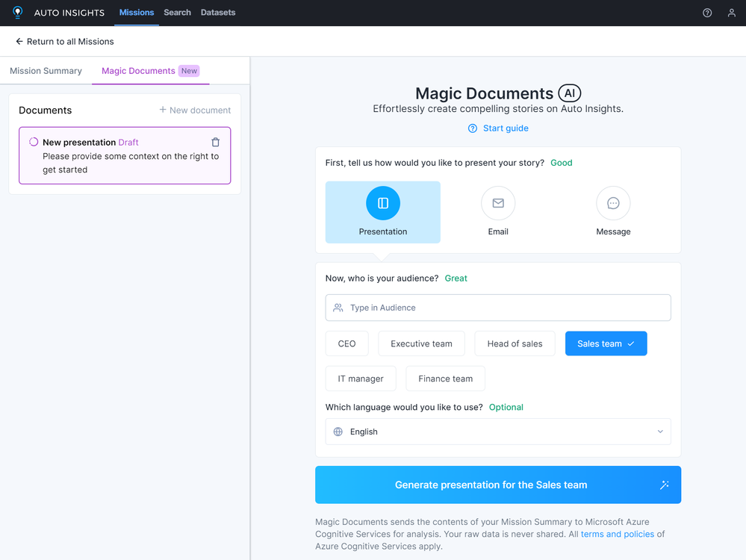Click the Auto Insights lightbulb logo

[x=18, y=13]
